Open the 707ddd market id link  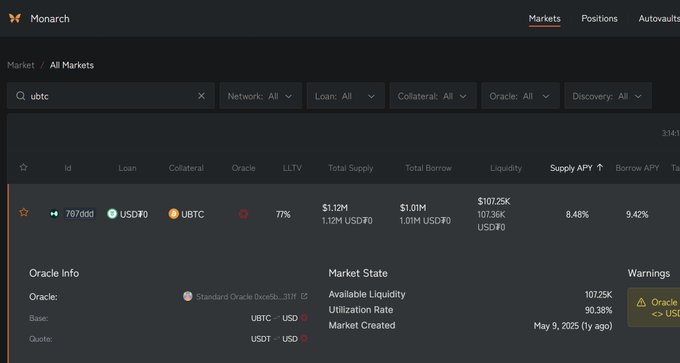tap(79, 214)
